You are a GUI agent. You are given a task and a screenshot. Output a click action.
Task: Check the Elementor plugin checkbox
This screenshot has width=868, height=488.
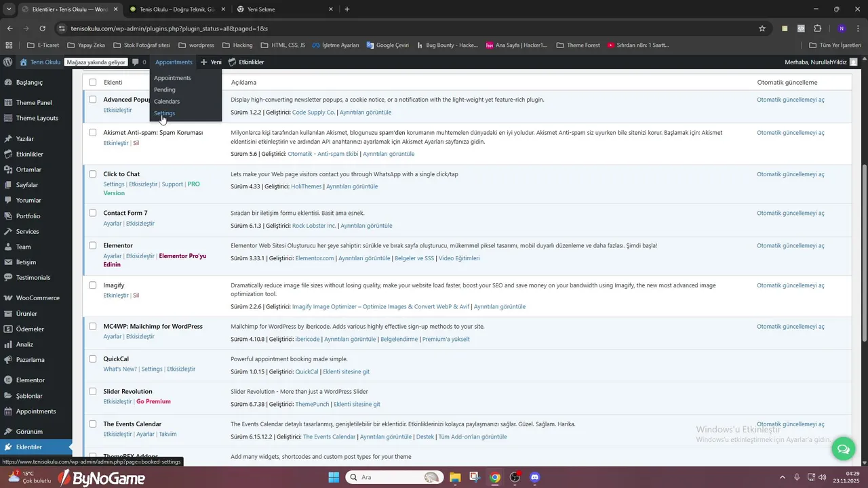93,245
